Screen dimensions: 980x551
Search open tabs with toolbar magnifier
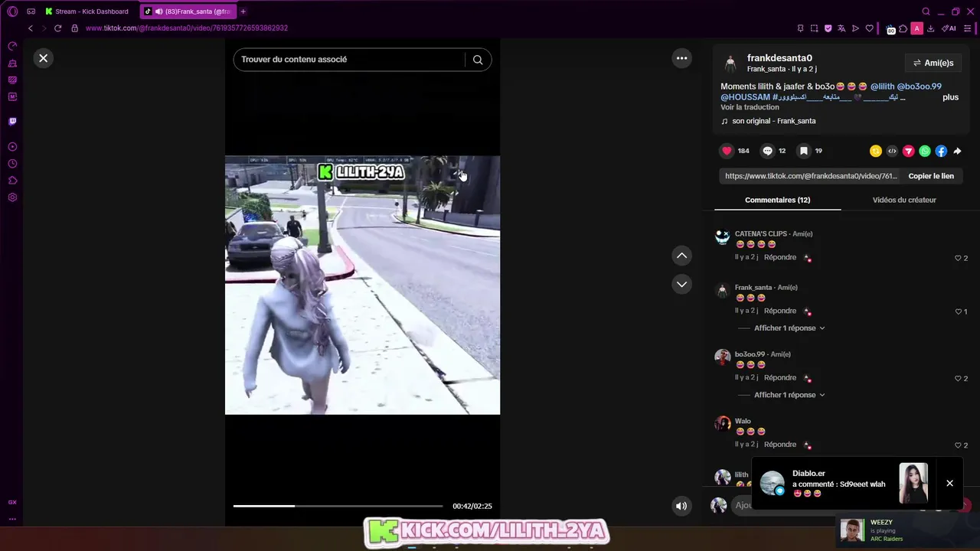926,11
